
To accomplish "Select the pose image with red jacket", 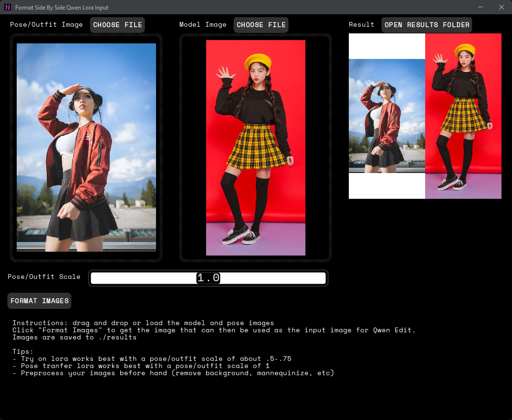I will point(86,147).
